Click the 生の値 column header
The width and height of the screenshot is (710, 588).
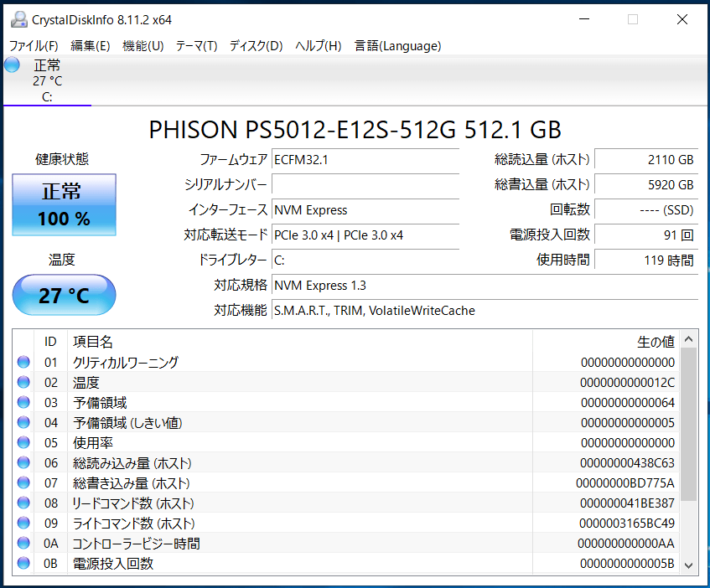(606, 342)
